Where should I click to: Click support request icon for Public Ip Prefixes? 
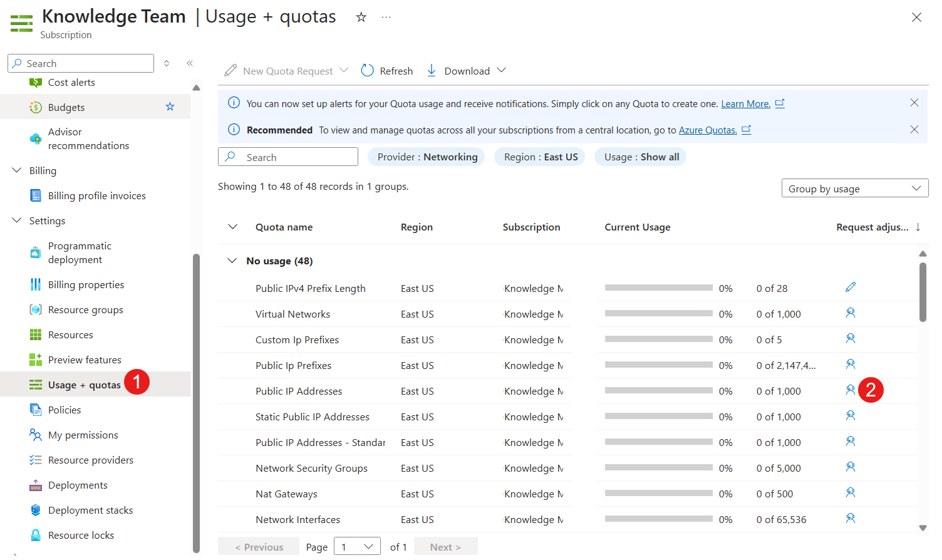851,364
